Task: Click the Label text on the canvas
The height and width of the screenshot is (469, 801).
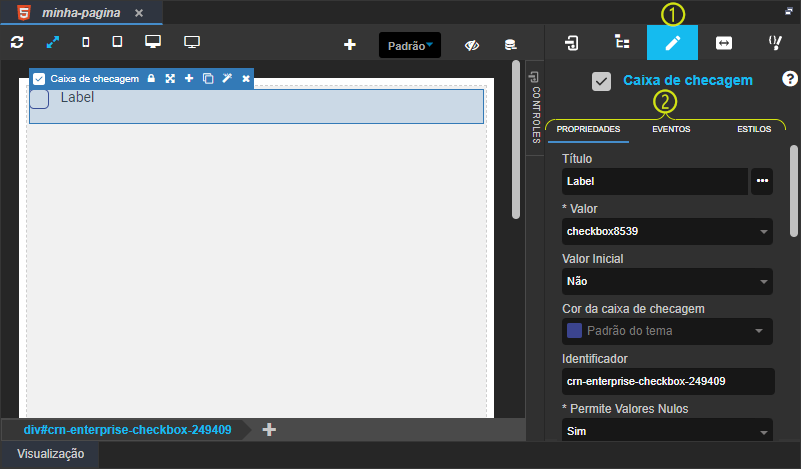Action: point(77,97)
